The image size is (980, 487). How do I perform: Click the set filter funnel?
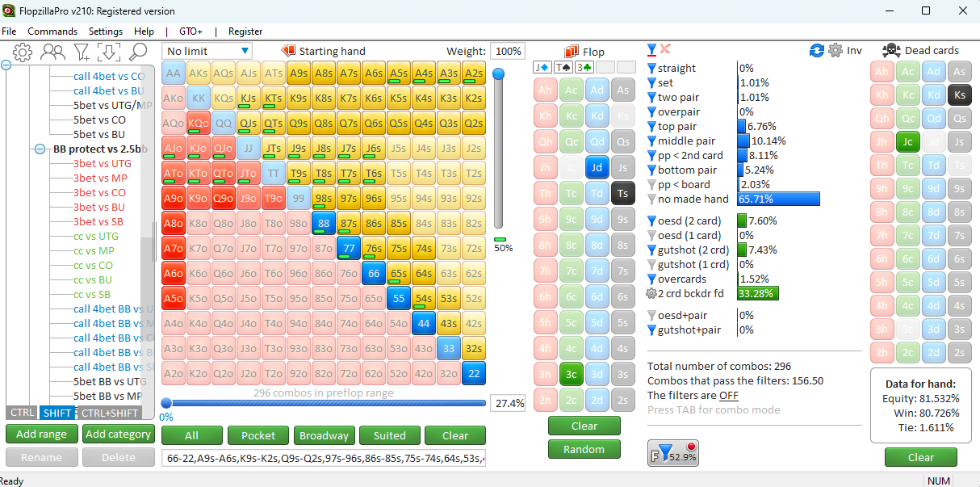[651, 83]
